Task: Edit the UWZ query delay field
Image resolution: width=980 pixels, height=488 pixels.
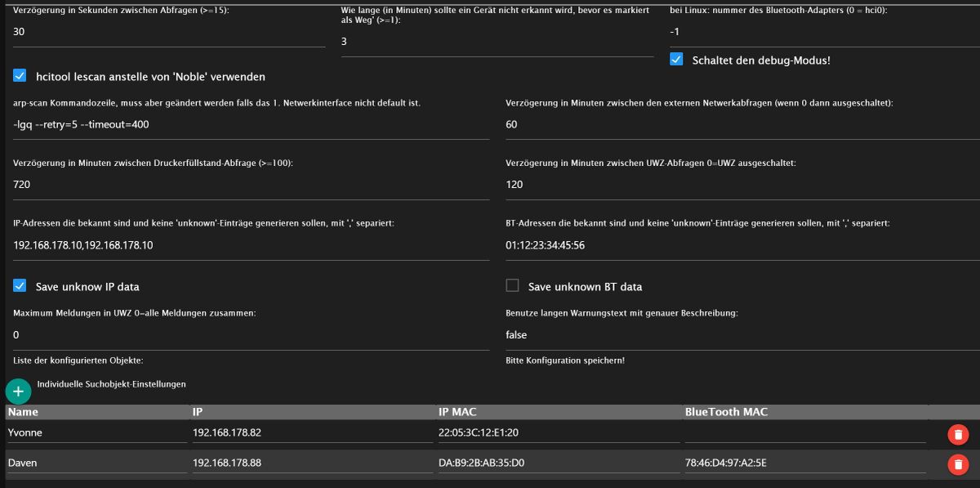Action: click(742, 185)
